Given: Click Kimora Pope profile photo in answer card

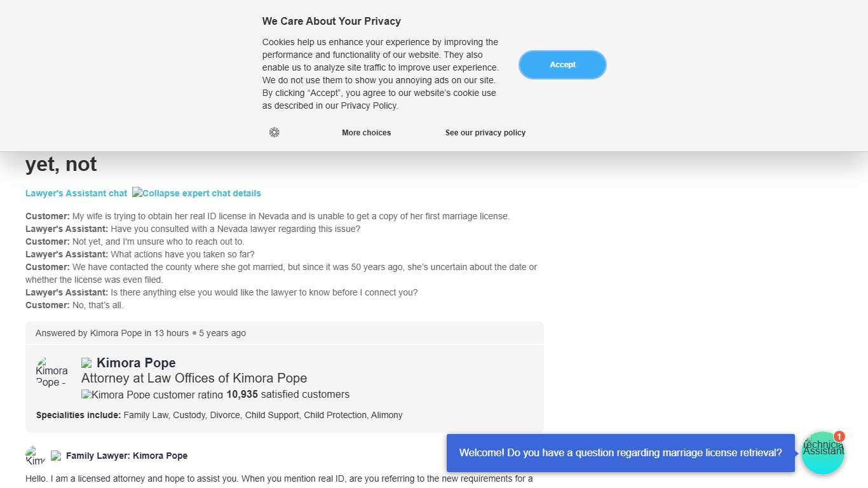Looking at the screenshot, I should [51, 372].
